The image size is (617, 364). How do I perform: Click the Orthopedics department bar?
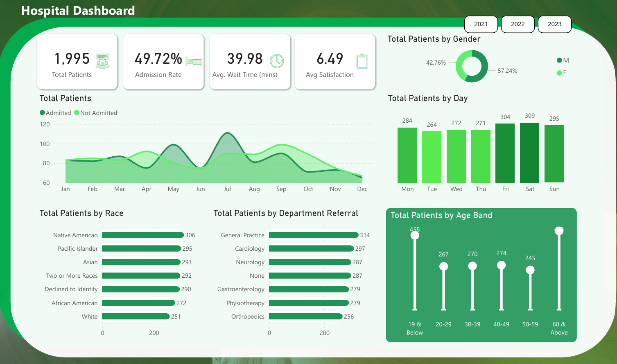click(305, 317)
